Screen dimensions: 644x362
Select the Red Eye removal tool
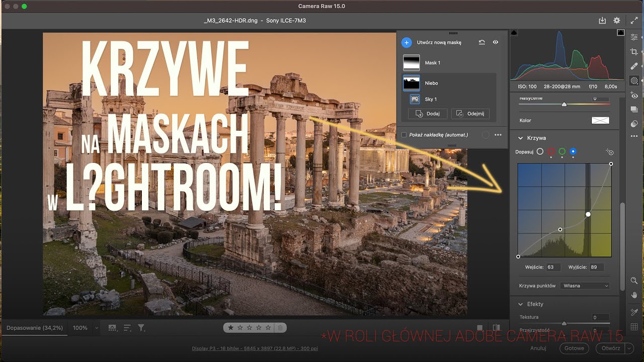click(x=634, y=96)
